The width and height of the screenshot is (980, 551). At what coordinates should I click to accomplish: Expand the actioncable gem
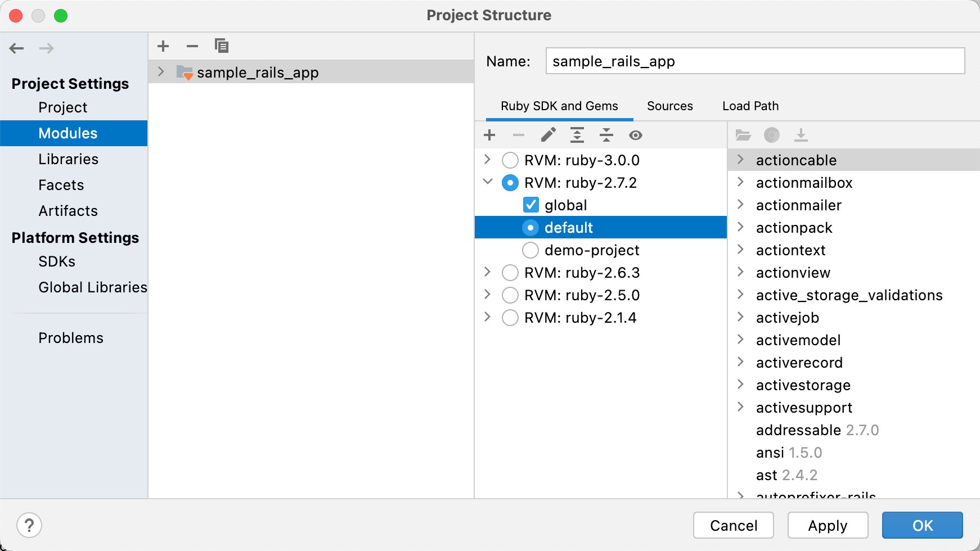tap(741, 160)
